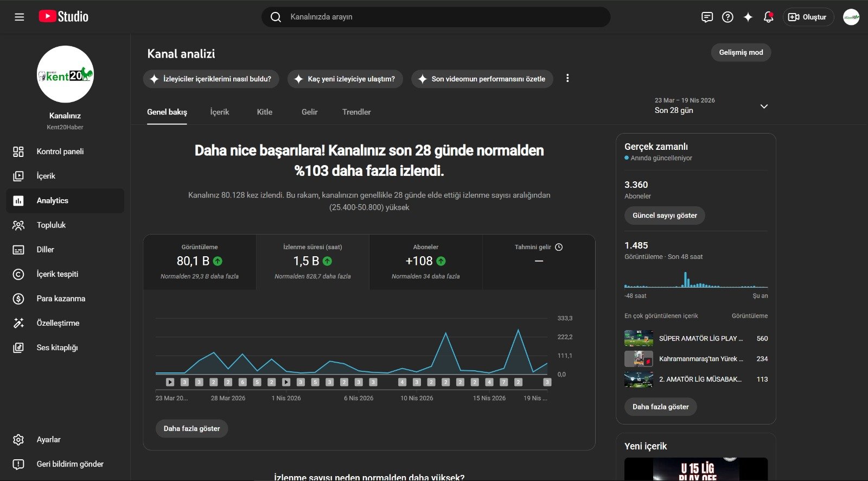Click the notifications bell icon
The image size is (868, 481).
768,17
